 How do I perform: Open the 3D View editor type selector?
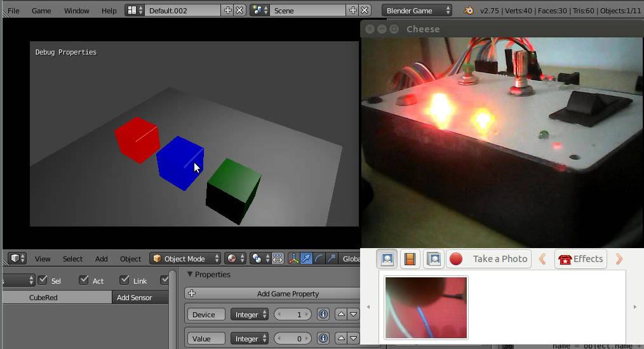[17, 258]
